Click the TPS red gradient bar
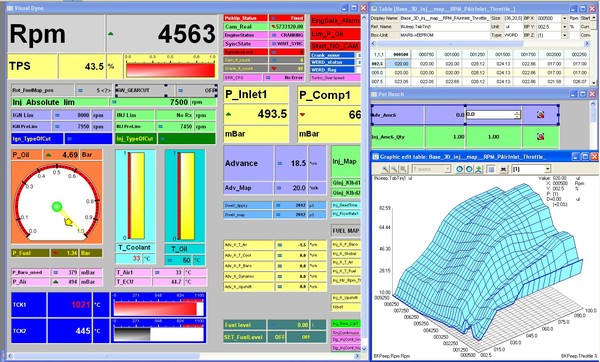The height and width of the screenshot is (362, 600). click(170, 70)
